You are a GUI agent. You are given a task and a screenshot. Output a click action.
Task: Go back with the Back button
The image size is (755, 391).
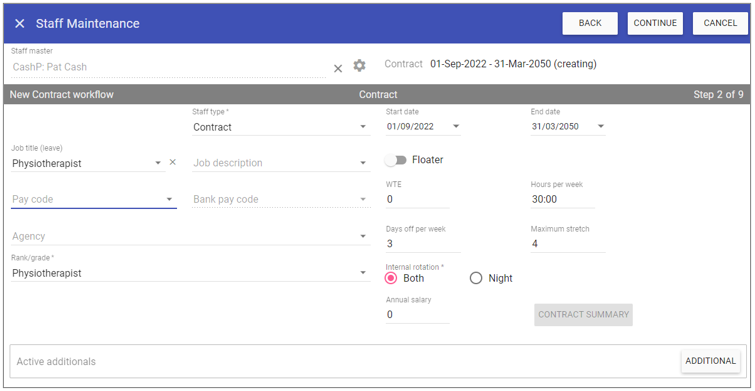590,24
